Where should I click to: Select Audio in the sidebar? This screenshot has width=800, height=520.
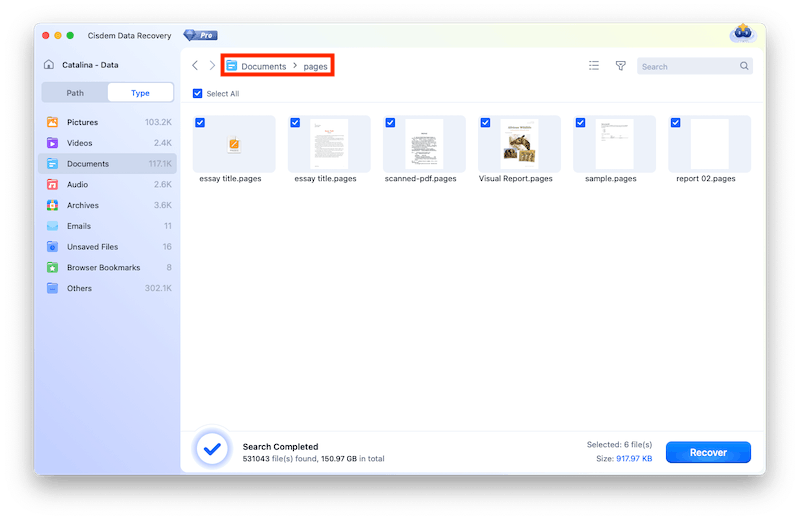coord(108,184)
